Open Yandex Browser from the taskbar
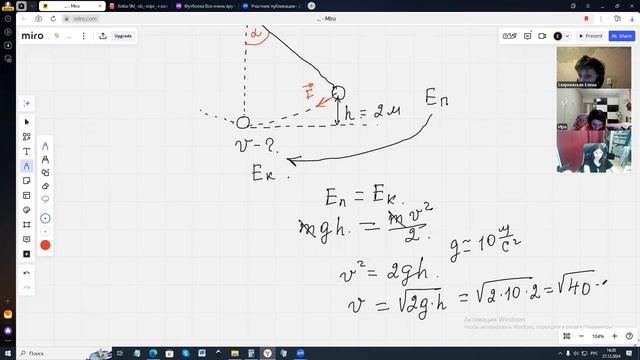Image resolution: width=640 pixels, height=360 pixels. pyautogui.click(x=268, y=353)
